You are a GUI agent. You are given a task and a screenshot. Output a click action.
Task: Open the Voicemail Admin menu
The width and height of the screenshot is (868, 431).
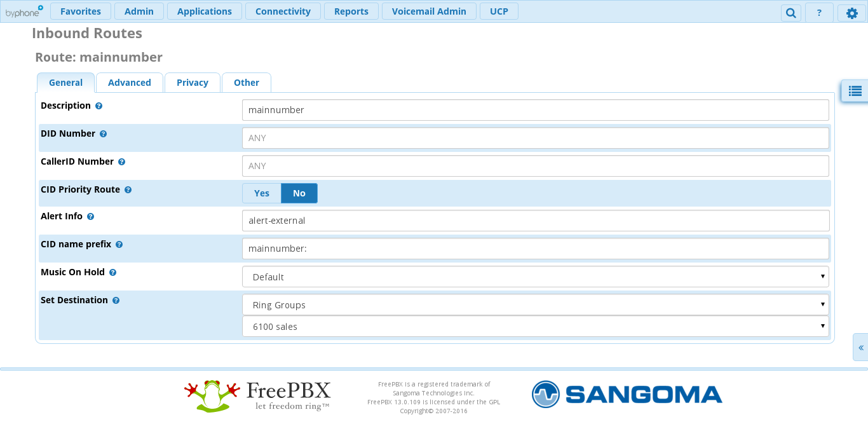point(429,11)
